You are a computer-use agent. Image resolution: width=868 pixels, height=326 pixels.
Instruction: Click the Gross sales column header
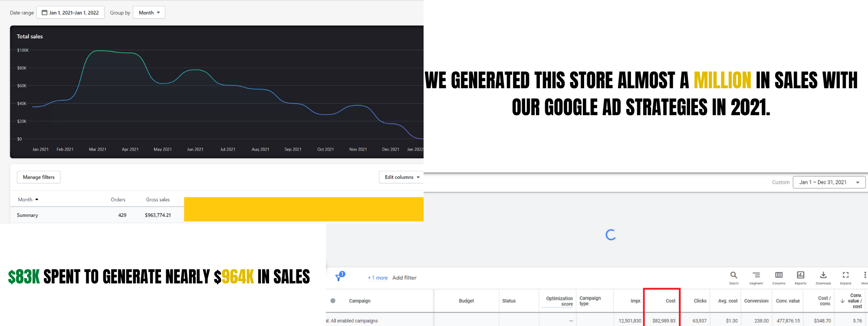click(x=158, y=200)
